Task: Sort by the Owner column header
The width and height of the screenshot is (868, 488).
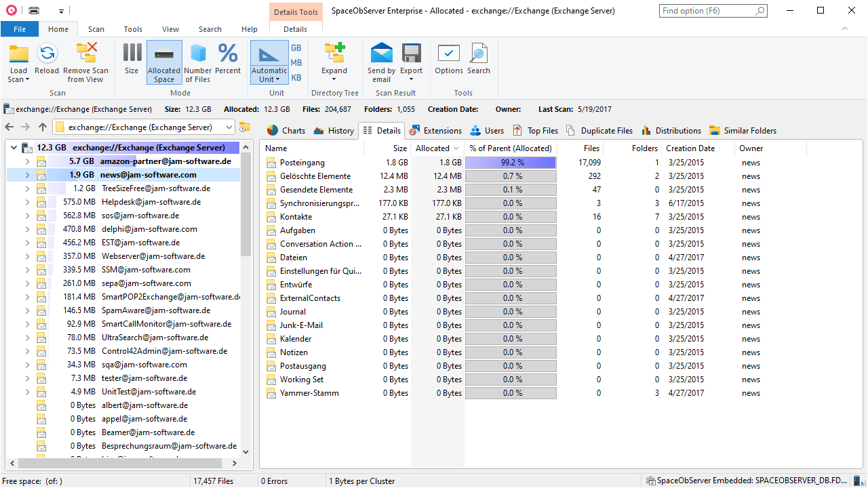Action: [x=770, y=148]
